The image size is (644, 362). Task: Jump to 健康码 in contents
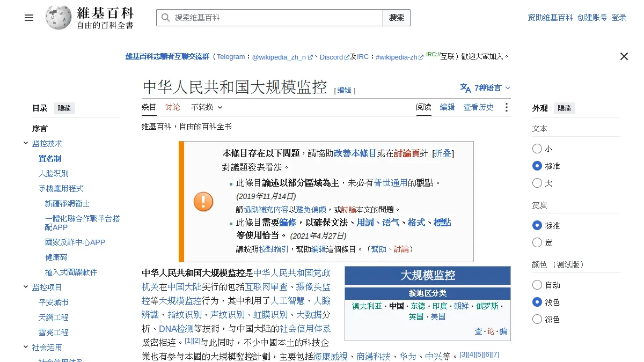tap(56, 257)
